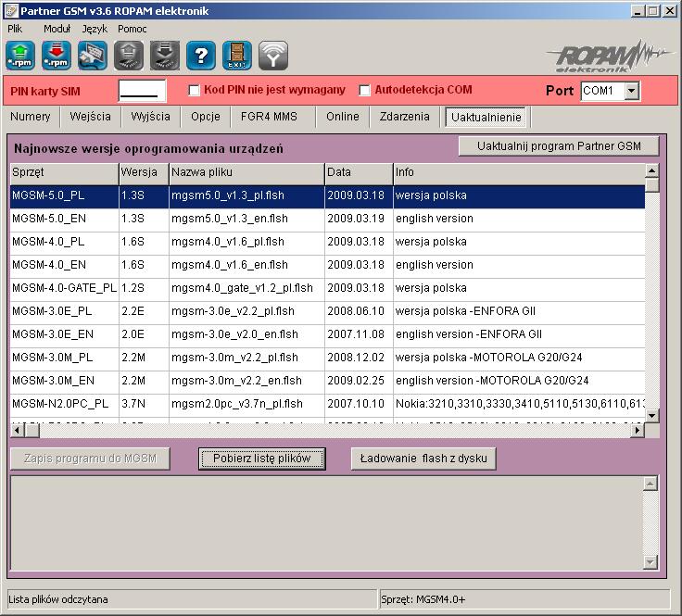Click 'Ładowanie flash z dysku' button

[x=423, y=459]
